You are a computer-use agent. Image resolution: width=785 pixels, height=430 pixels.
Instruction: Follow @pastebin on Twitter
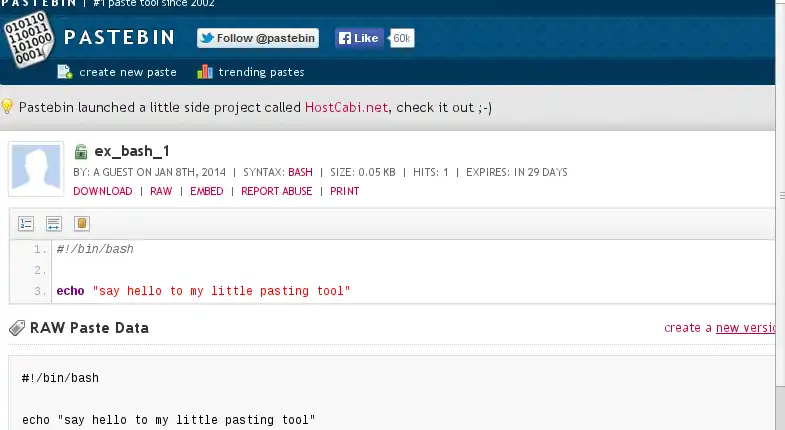pyautogui.click(x=258, y=38)
